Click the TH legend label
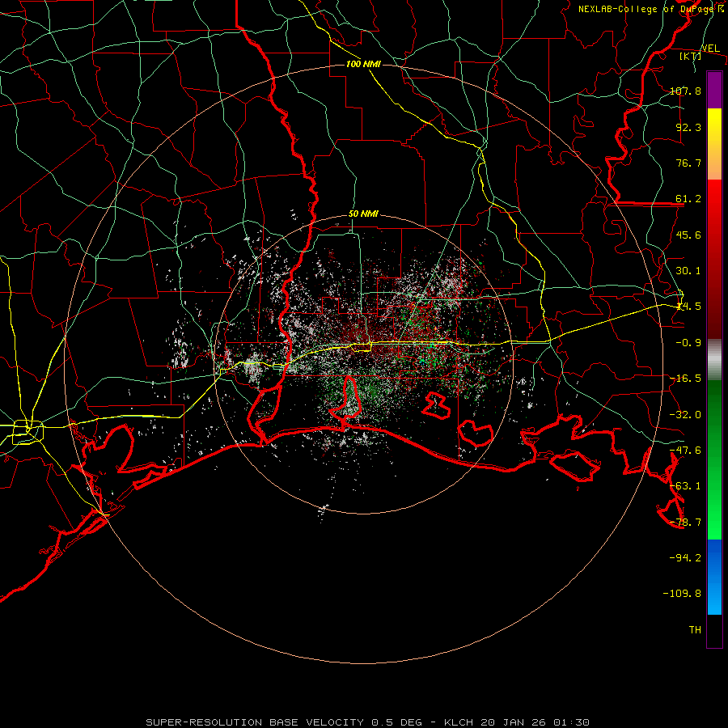 [695, 630]
